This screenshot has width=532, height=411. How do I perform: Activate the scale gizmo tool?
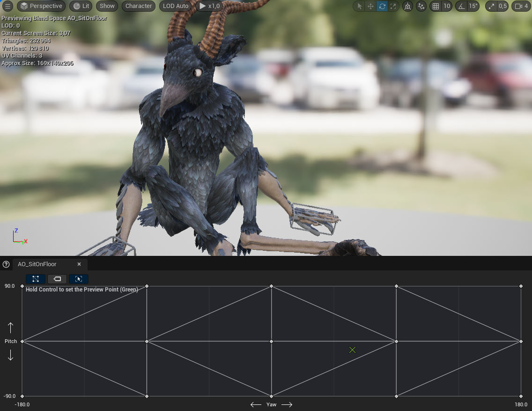[393, 6]
